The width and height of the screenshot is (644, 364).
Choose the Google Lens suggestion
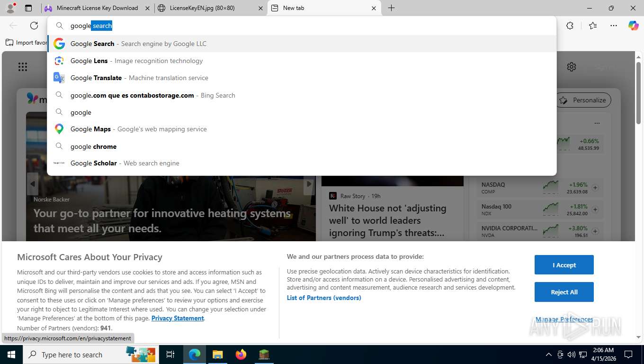click(x=302, y=61)
